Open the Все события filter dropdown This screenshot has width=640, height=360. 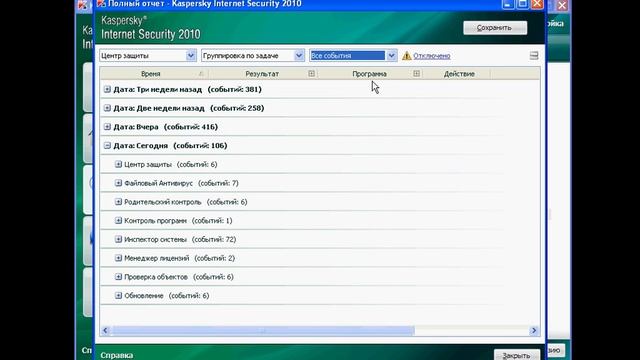coord(353,56)
